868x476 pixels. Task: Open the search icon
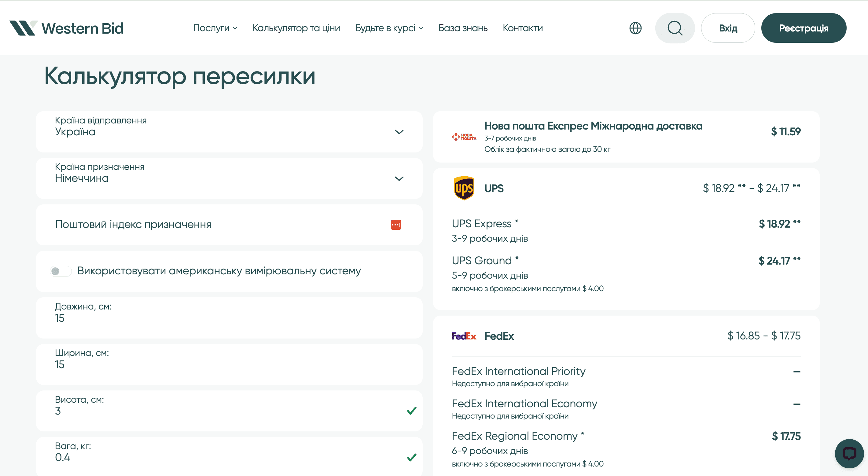(675, 28)
